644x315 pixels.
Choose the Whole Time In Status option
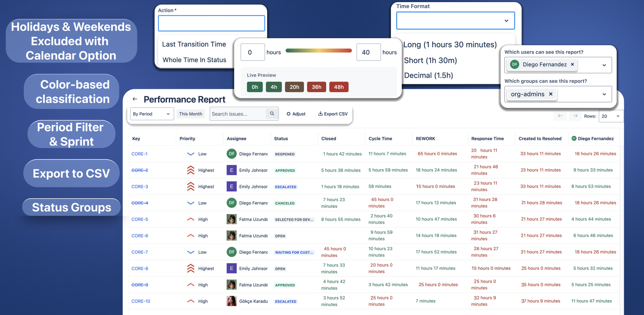[x=194, y=59]
